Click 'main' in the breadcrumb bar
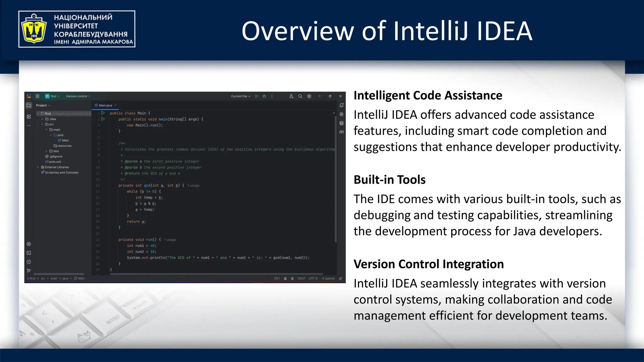The width and height of the screenshot is (644, 362). coord(54,278)
